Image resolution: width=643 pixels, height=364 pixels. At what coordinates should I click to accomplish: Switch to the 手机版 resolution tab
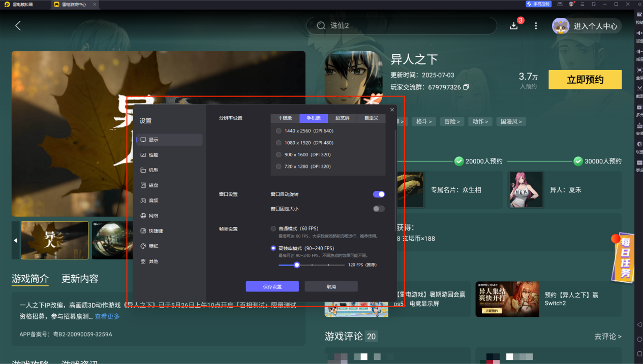coord(314,118)
